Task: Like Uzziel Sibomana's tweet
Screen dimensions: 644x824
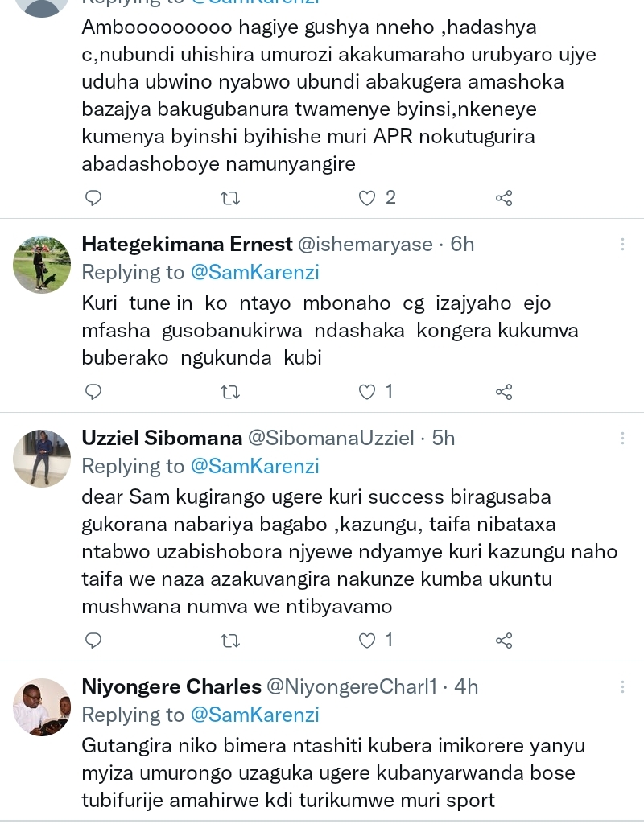Action: (367, 641)
